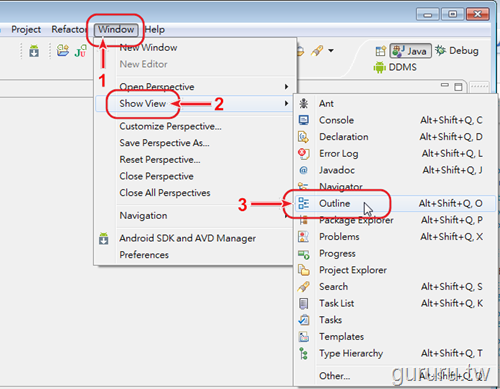500x389 pixels.
Task: Open the Window menu
Action: (116, 30)
